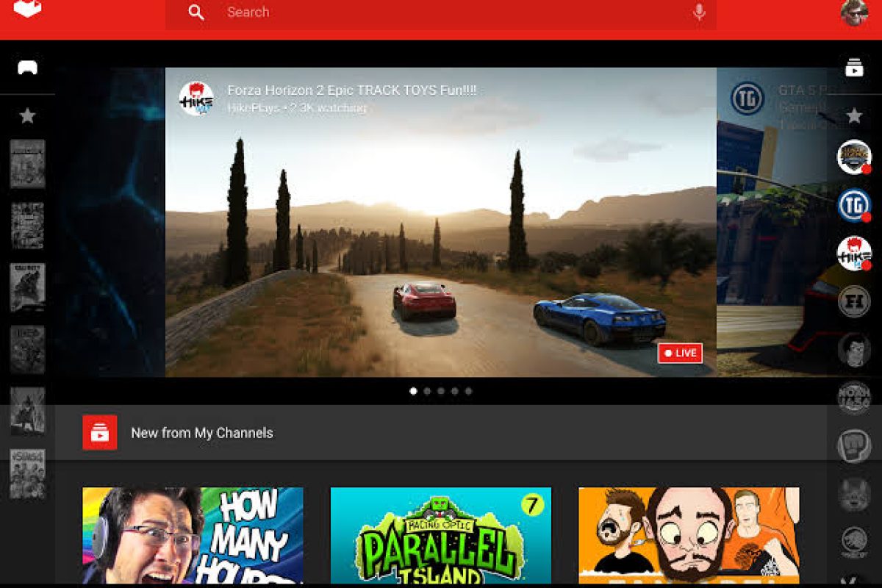Image resolution: width=882 pixels, height=588 pixels.
Task: Open the game controller icon in left sidebar
Action: [27, 68]
